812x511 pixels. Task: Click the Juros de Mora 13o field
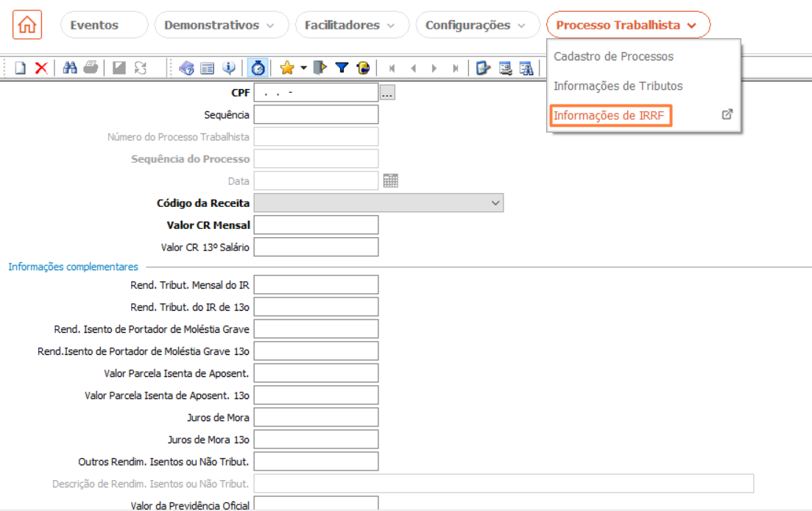[x=316, y=440]
